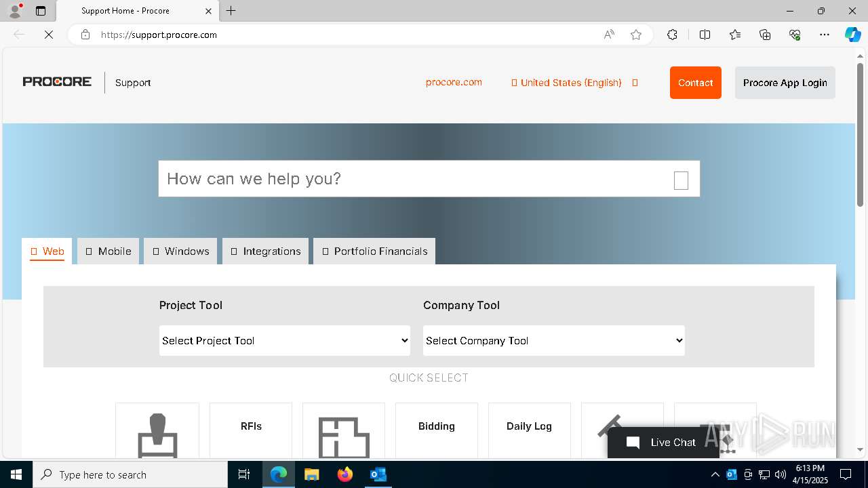The width and height of the screenshot is (868, 488).
Task: Expand Select Company Tool dropdown
Action: point(554,340)
